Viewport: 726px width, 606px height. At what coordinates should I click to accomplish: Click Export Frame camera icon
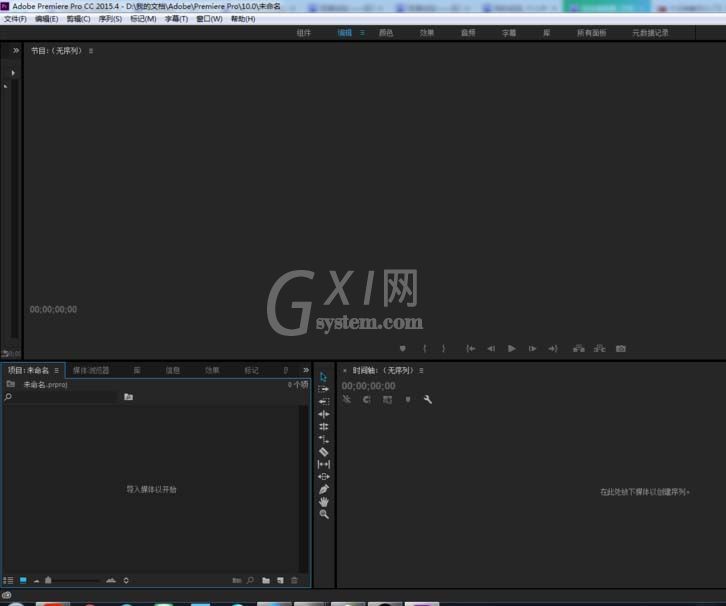point(621,349)
